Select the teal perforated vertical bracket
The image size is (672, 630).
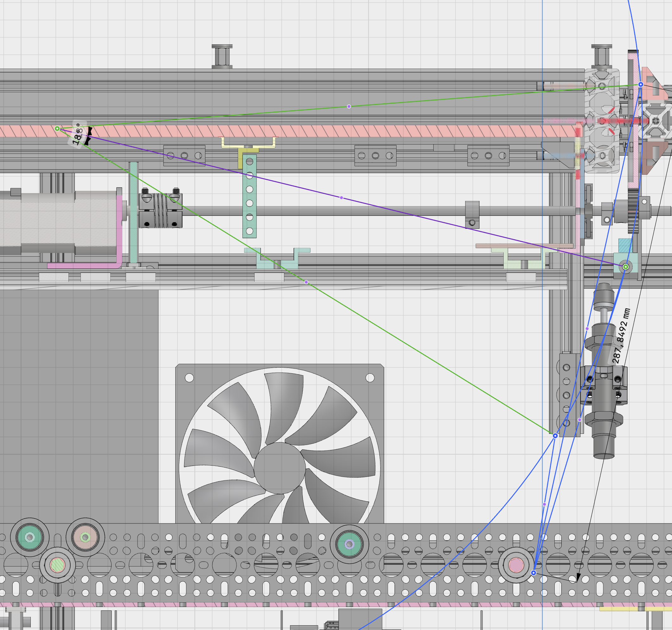pyautogui.click(x=249, y=196)
